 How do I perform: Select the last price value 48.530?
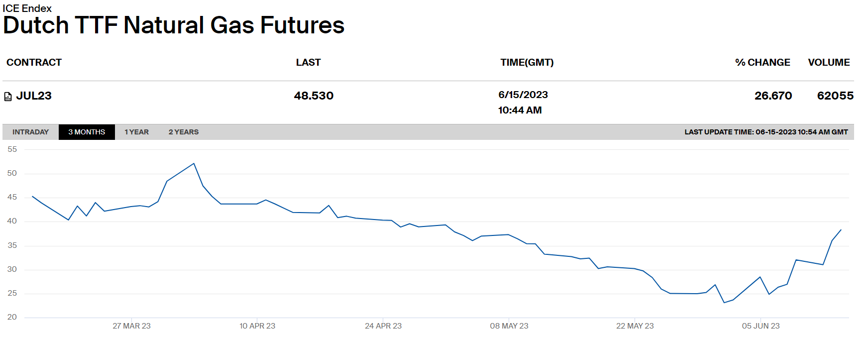(x=314, y=96)
